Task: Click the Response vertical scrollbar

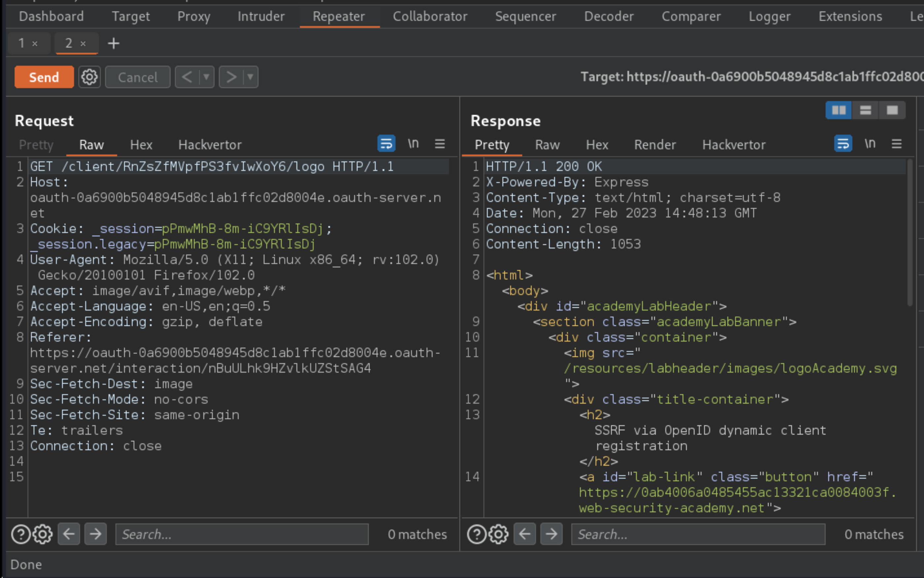Action: 909,233
